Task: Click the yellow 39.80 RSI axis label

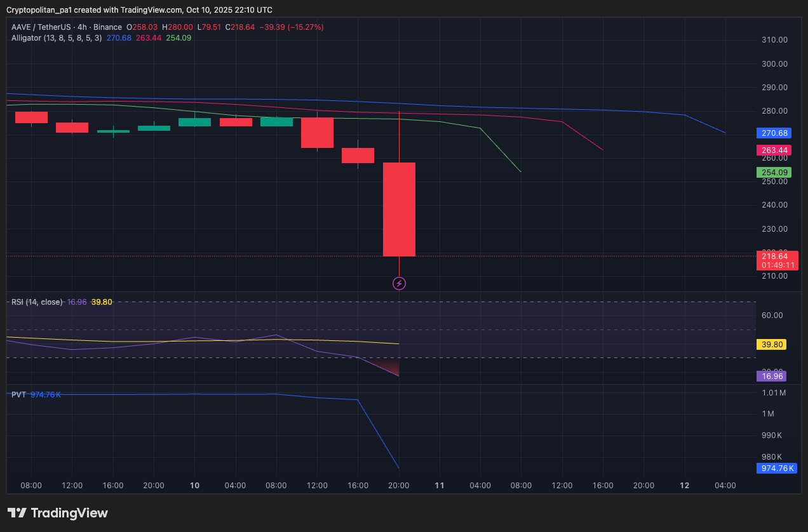Action: [x=772, y=345]
